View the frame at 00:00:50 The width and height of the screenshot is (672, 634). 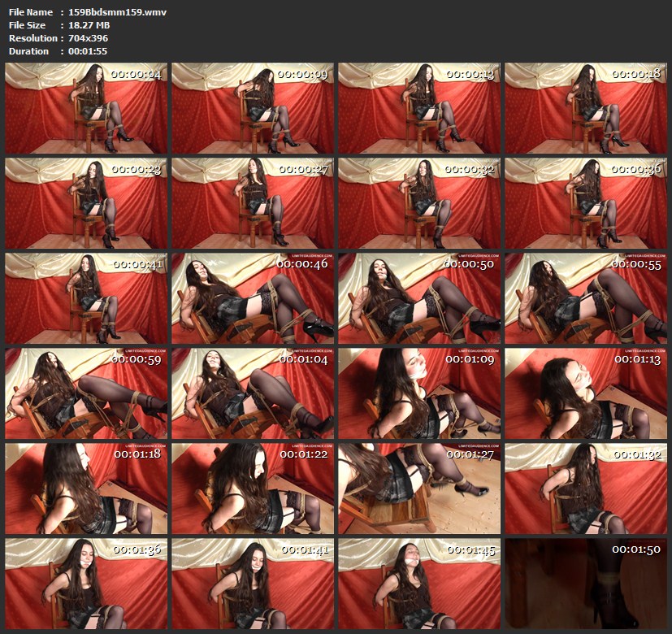pos(419,298)
